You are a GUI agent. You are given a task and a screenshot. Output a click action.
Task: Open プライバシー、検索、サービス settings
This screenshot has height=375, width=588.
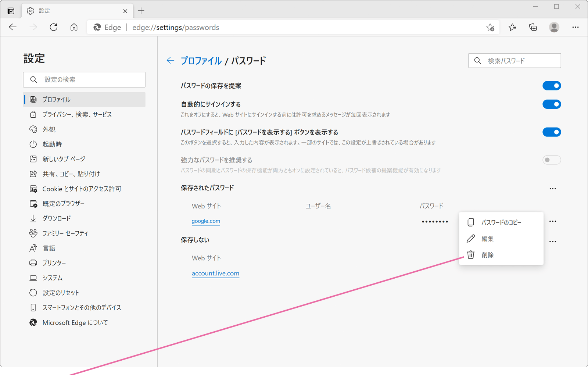(84, 114)
